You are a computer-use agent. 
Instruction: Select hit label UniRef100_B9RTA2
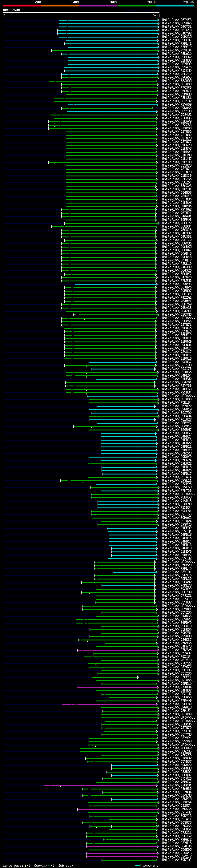[x=177, y=860]
